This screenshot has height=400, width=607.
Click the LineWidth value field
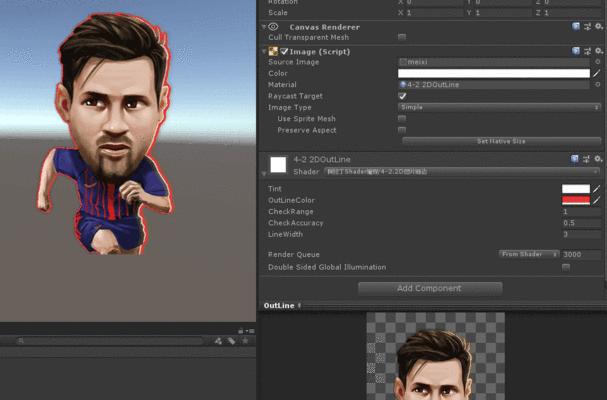click(x=581, y=234)
